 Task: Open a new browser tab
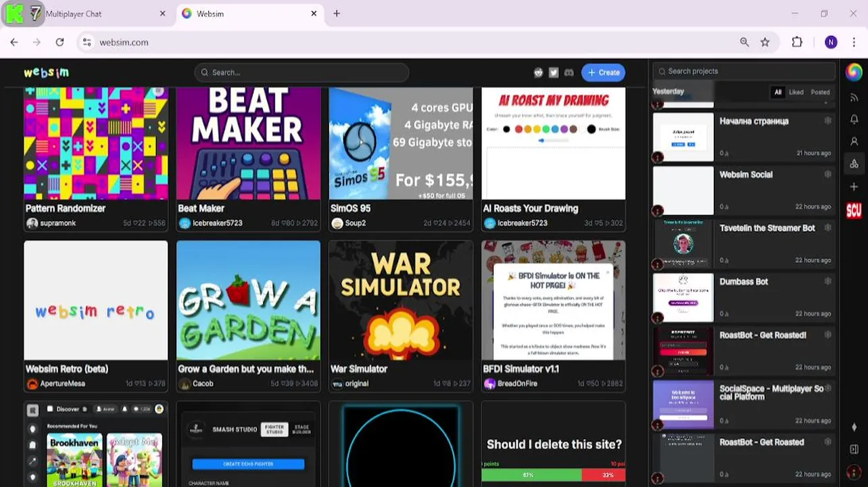coord(337,14)
